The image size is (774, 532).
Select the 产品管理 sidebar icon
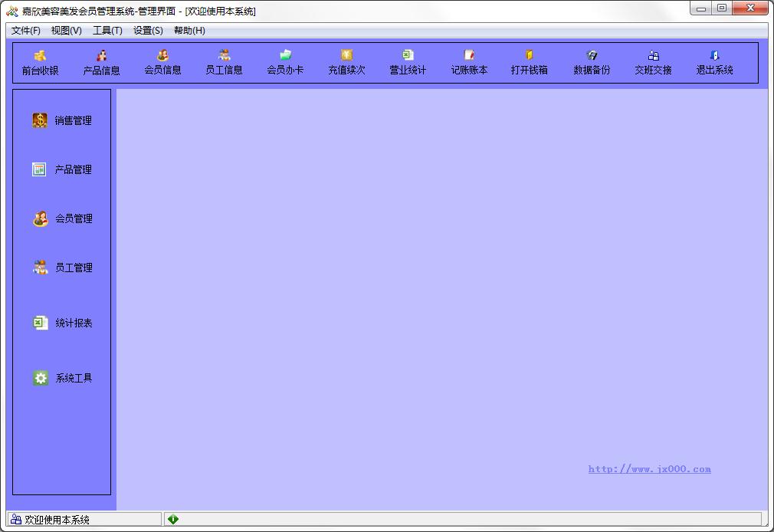click(x=39, y=169)
